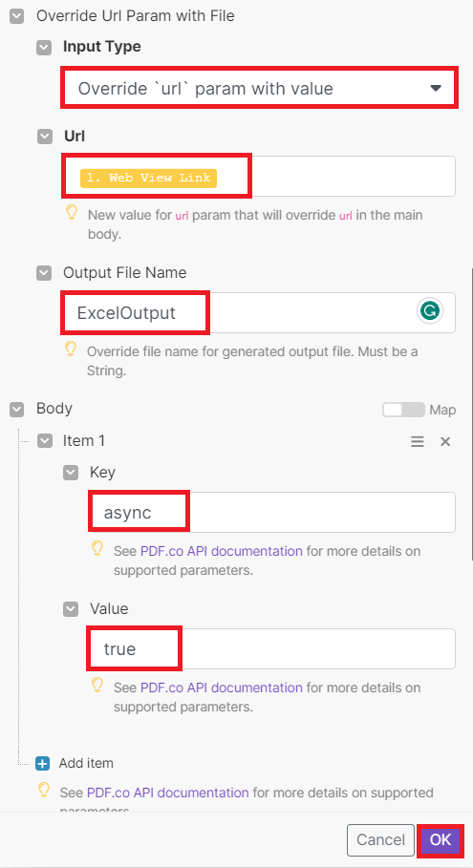This screenshot has height=868, width=473.
Task: Click the lightbulb hint icon under Url field
Action: coord(72,213)
